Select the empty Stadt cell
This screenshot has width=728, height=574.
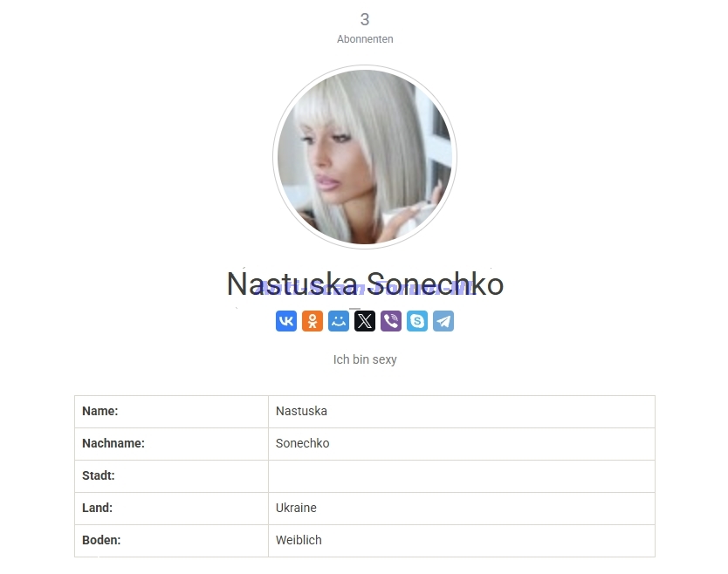coord(462,476)
